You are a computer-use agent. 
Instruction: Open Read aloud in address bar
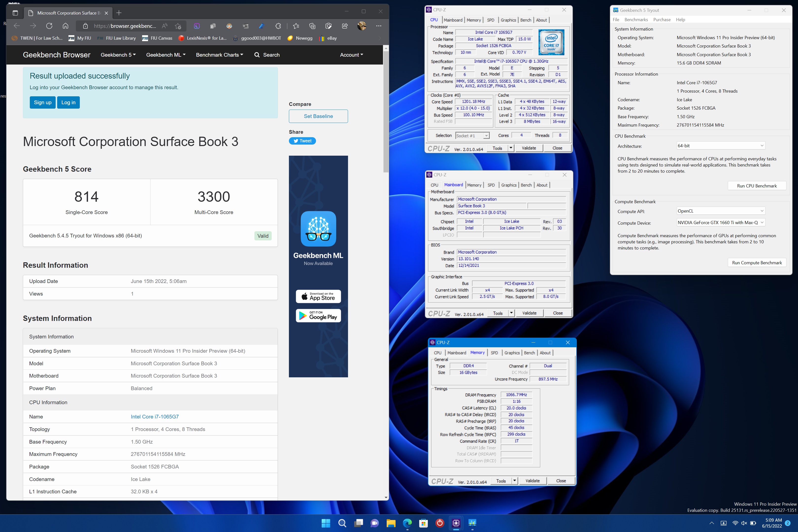click(x=165, y=26)
